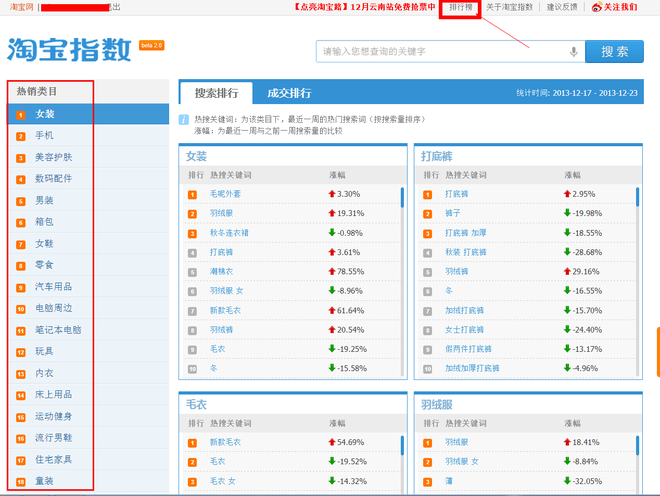The height and width of the screenshot is (496, 660).
Task: Select 男装 category
Action: [88, 200]
